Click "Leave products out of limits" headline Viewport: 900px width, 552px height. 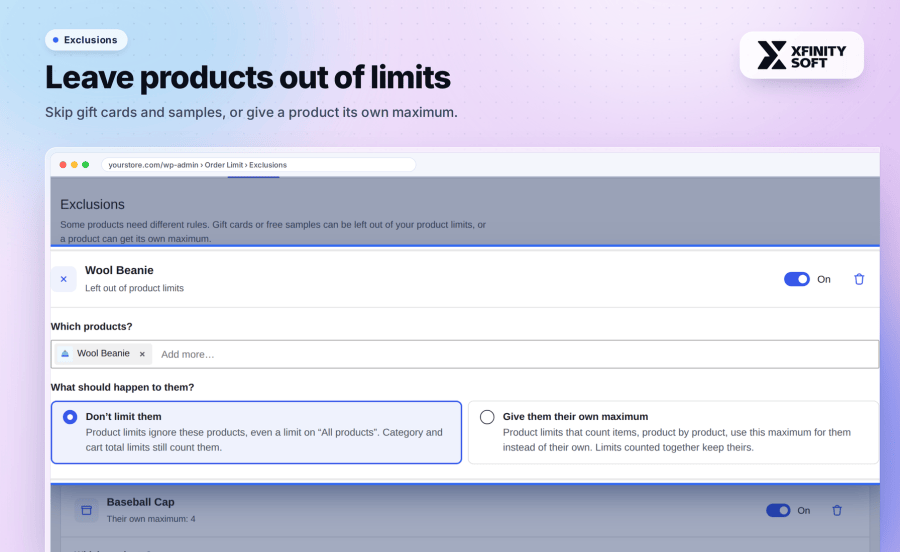click(248, 77)
